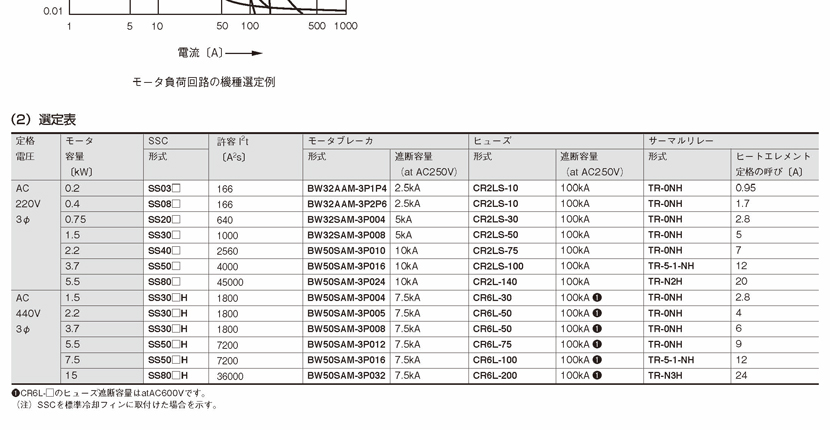The image size is (830, 430).
Task: Click the thermal relay "TR-N3H"
Action: point(665,375)
